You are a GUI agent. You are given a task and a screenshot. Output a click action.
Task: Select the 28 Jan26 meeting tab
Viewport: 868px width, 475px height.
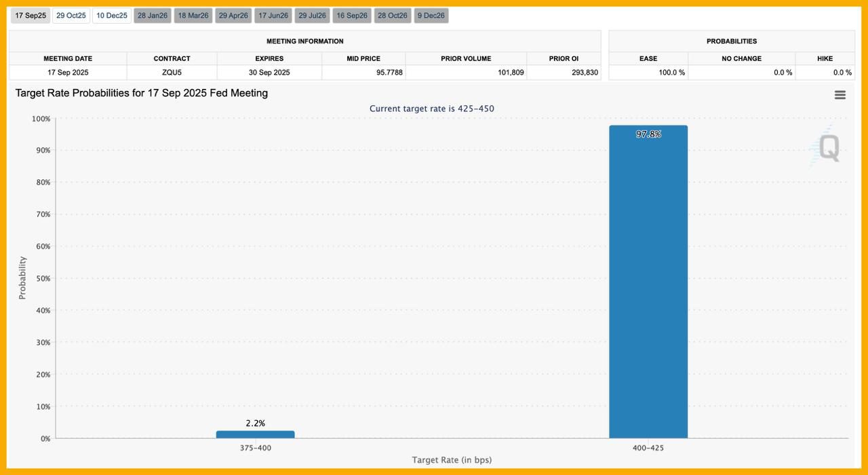(x=153, y=16)
